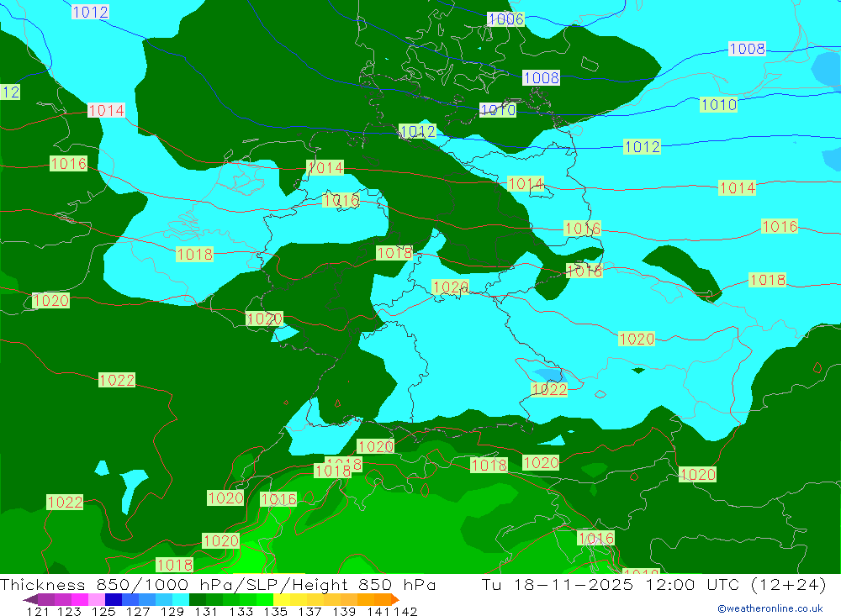Click the legend value 121
The width and height of the screenshot is (841, 616).
point(38,611)
